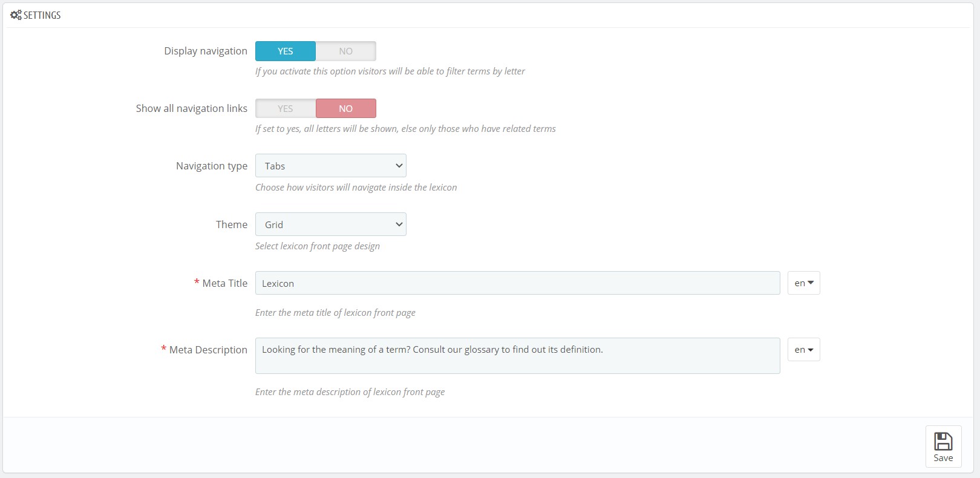Expand the Theme dropdown showing Grid
The width and height of the screenshot is (980, 478).
point(330,224)
